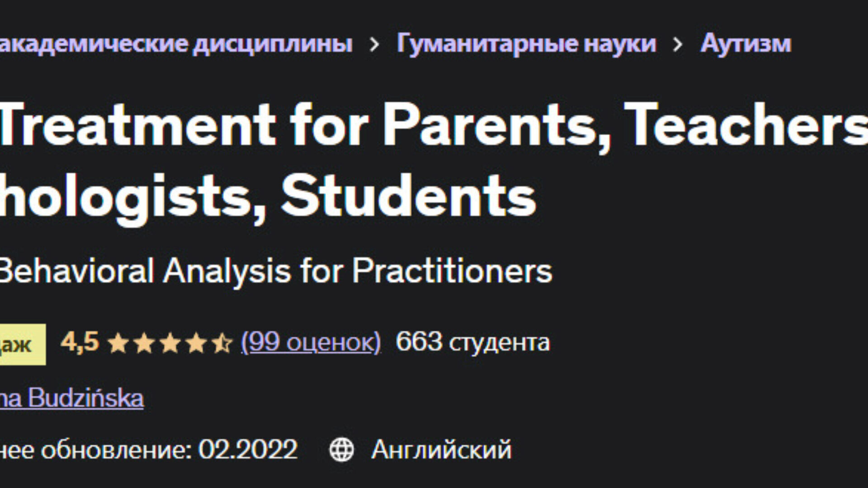Click the half-filled fifth rating star
The width and height of the screenshot is (868, 488).
coord(222,343)
